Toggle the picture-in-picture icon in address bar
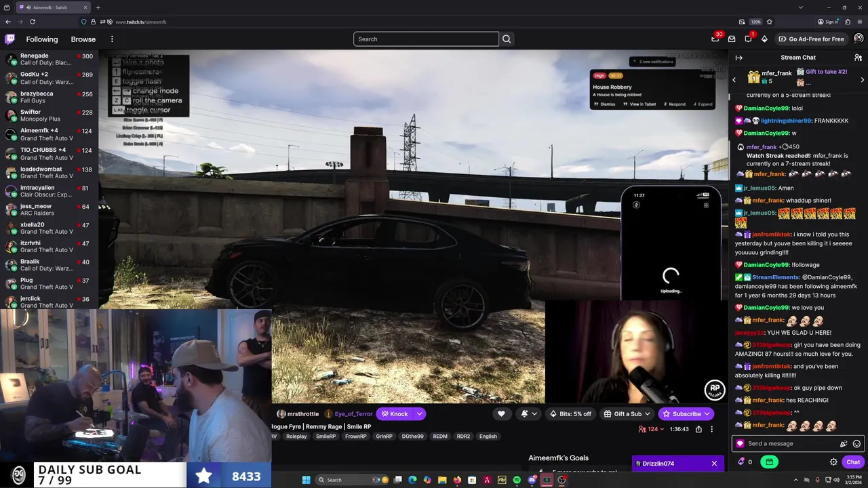 (x=742, y=22)
